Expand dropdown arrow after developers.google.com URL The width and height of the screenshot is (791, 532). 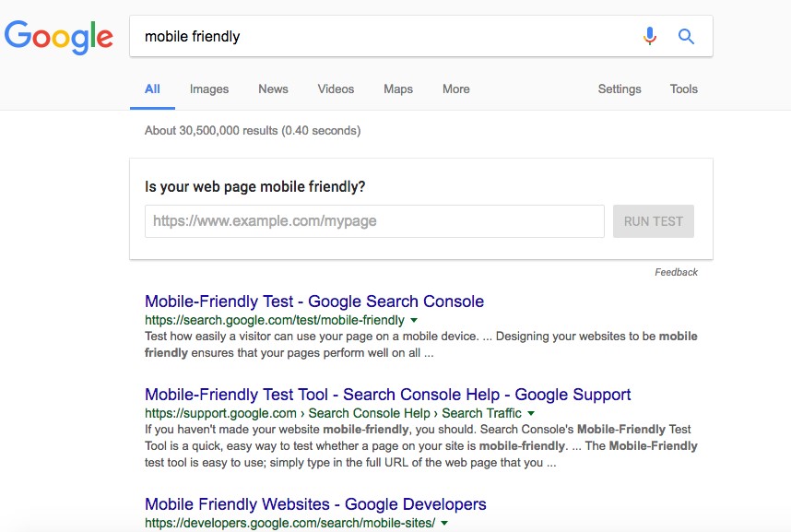click(444, 524)
